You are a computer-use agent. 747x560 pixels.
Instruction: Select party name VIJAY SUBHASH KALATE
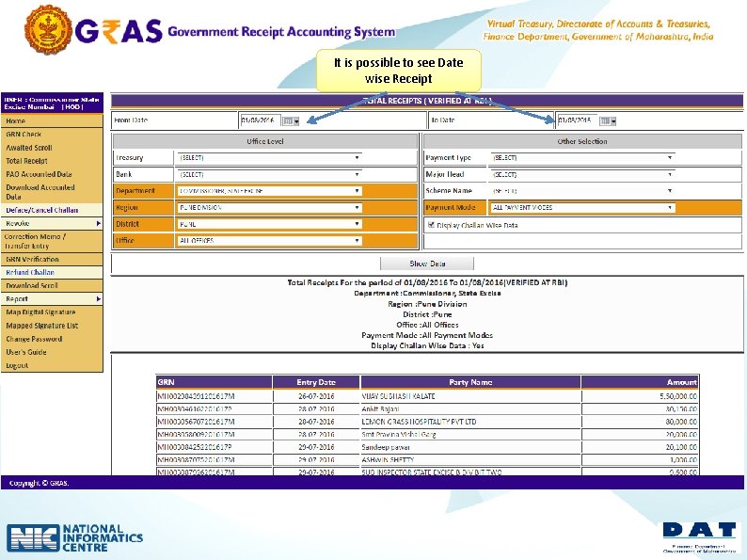(x=398, y=396)
